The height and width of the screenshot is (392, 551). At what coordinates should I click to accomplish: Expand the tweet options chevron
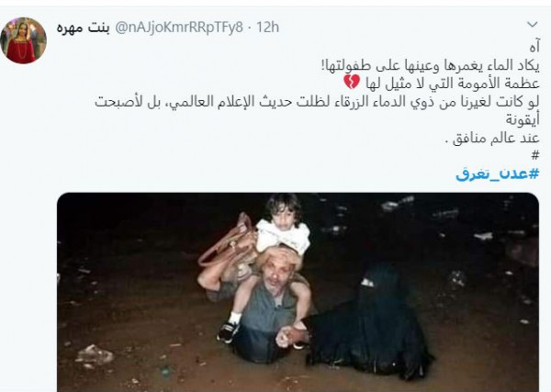(533, 25)
